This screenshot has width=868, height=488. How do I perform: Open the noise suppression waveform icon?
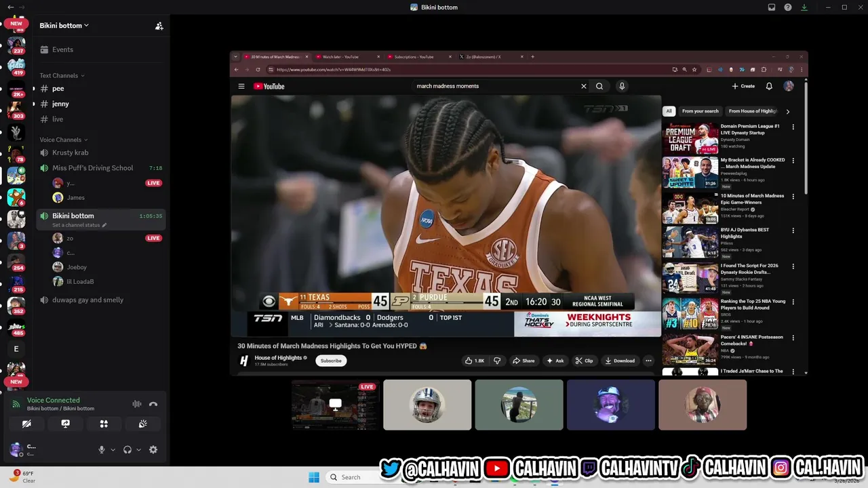pyautogui.click(x=137, y=404)
